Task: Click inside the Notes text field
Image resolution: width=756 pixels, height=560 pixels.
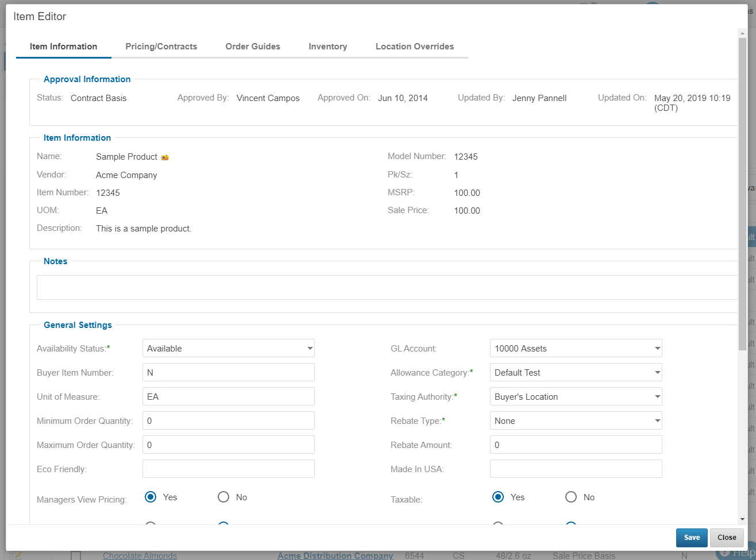Action: tap(386, 287)
